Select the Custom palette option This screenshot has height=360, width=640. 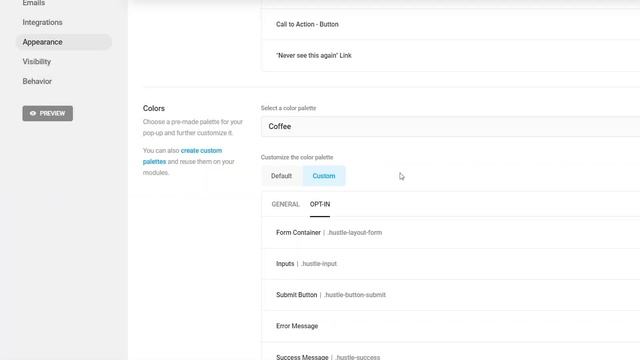tap(324, 176)
